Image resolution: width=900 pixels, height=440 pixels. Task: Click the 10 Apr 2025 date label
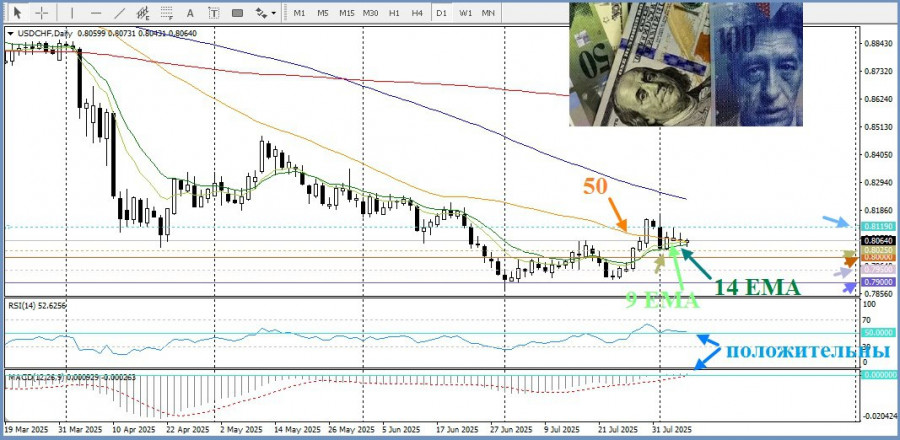tap(134, 429)
